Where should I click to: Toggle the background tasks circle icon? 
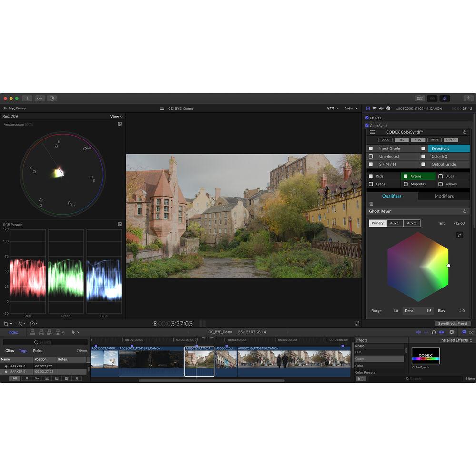point(52,99)
